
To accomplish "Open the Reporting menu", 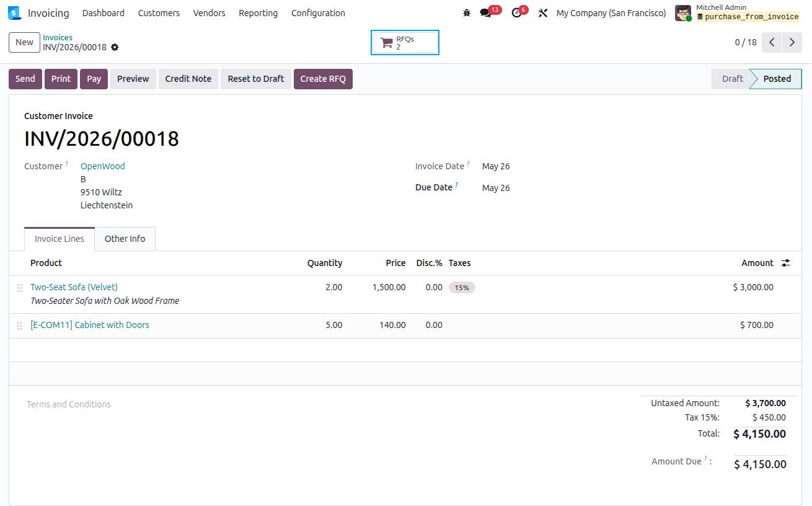I will coord(258,13).
